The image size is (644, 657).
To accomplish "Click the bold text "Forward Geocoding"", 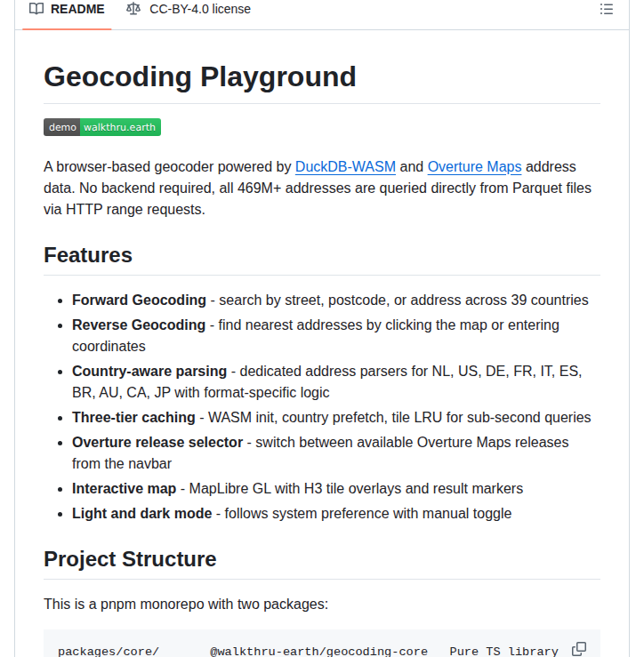I will click(x=139, y=300).
